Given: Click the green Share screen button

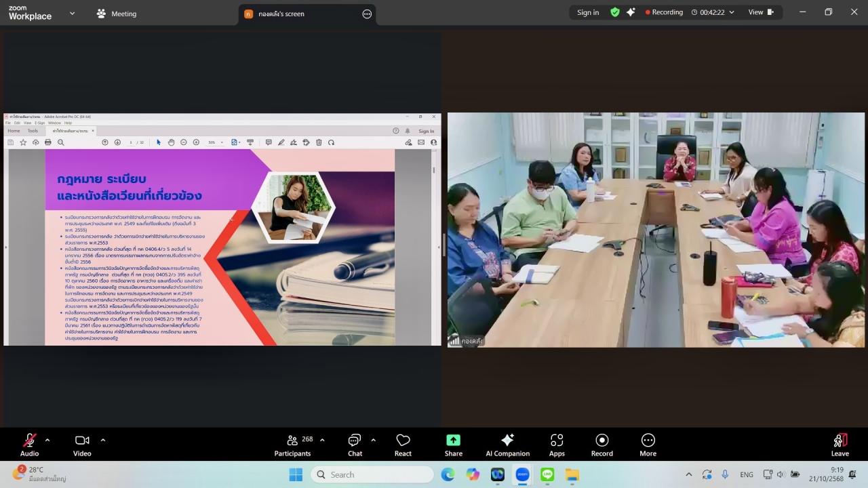Looking at the screenshot, I should [453, 445].
